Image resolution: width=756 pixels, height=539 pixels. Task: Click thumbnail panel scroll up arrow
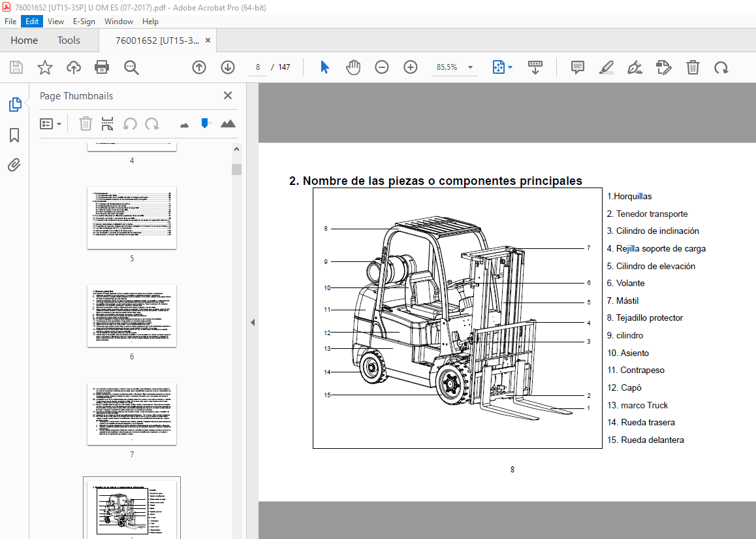click(236, 150)
